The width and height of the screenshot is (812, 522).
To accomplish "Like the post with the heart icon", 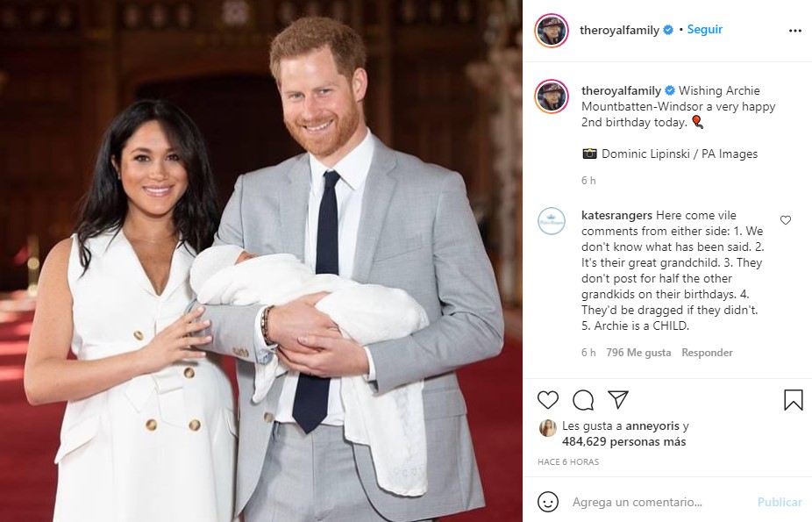I will point(548,400).
